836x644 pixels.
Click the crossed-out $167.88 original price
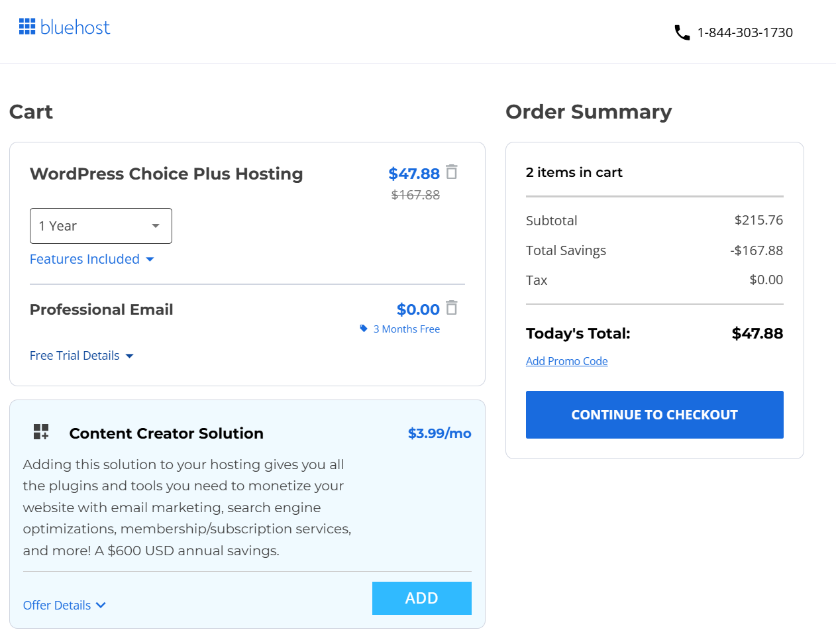pos(415,194)
